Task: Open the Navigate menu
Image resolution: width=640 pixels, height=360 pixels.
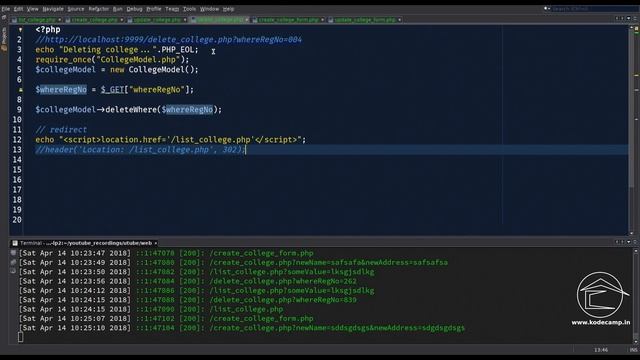Action: tap(53, 9)
